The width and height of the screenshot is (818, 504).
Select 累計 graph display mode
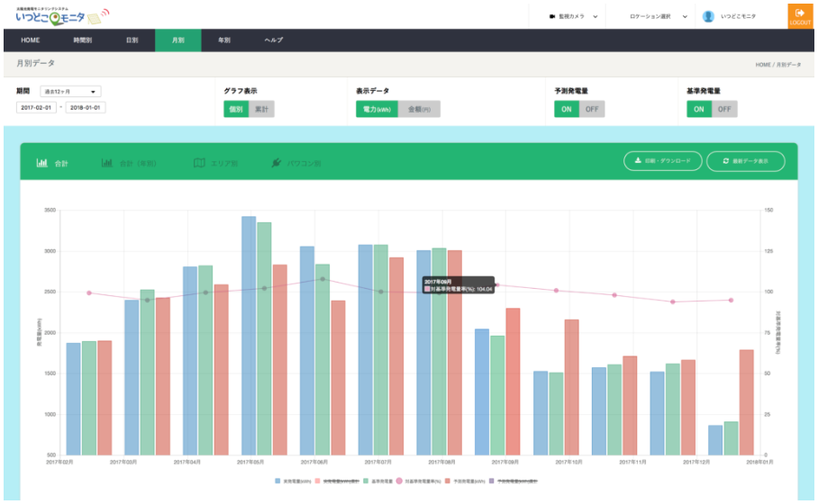click(x=261, y=109)
